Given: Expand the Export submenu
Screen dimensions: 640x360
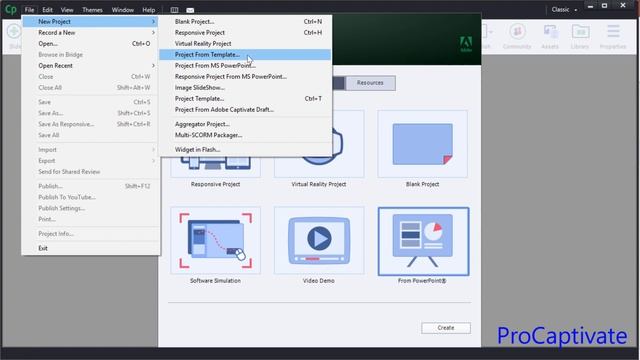Looking at the screenshot, I should coord(91,161).
